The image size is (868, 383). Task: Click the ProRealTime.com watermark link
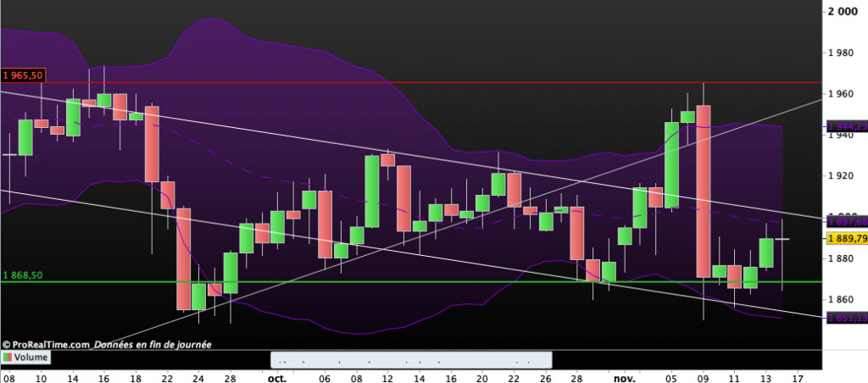tap(47, 345)
